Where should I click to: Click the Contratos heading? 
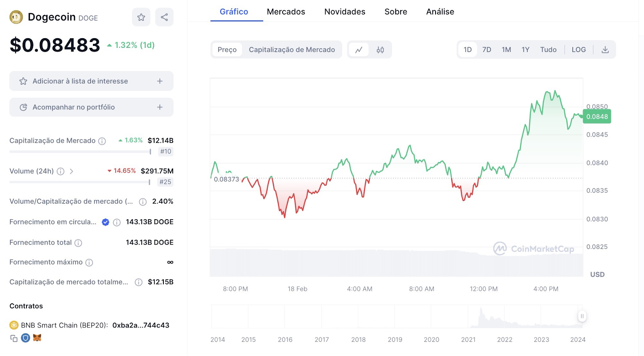[26, 306]
